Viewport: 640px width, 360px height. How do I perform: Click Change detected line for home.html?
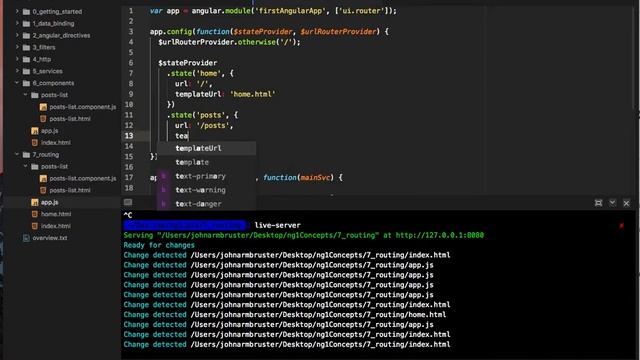point(284,315)
